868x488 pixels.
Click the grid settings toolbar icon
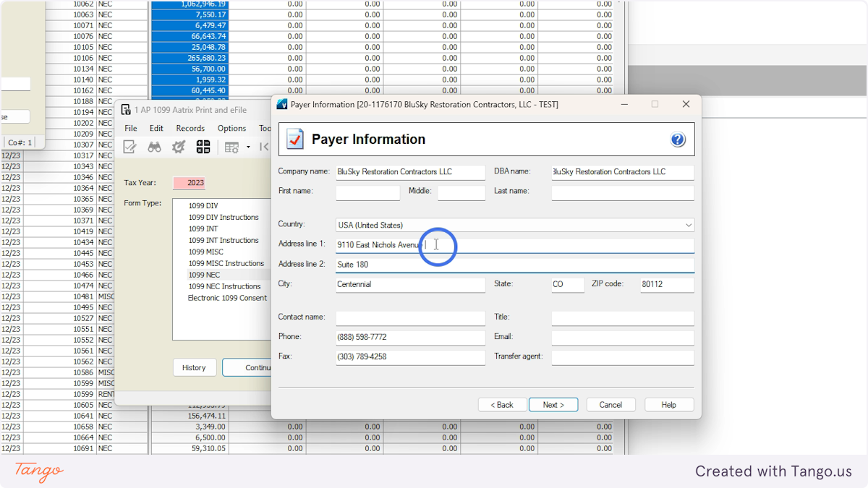point(232,146)
